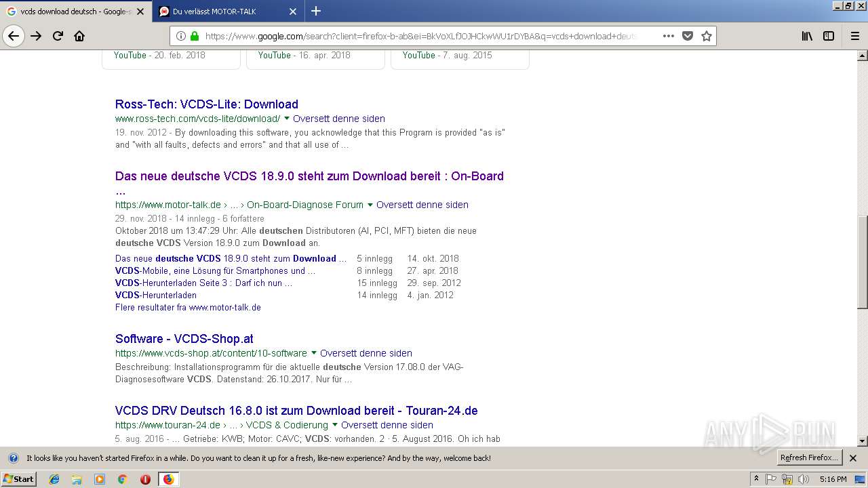The image size is (868, 488).
Task: Open VCDS DRV Deutsch 16.8.0 Touran-24 result
Action: coord(296,411)
